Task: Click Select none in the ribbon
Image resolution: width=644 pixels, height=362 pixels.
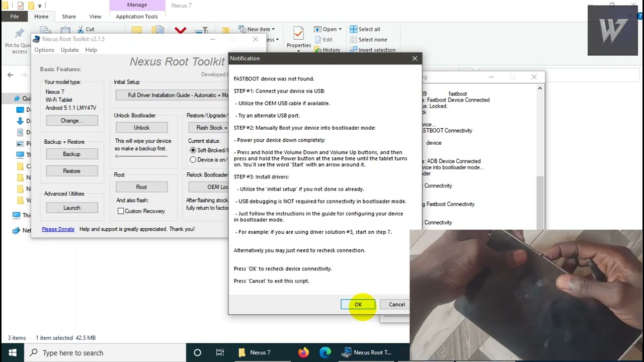Action: 368,40
